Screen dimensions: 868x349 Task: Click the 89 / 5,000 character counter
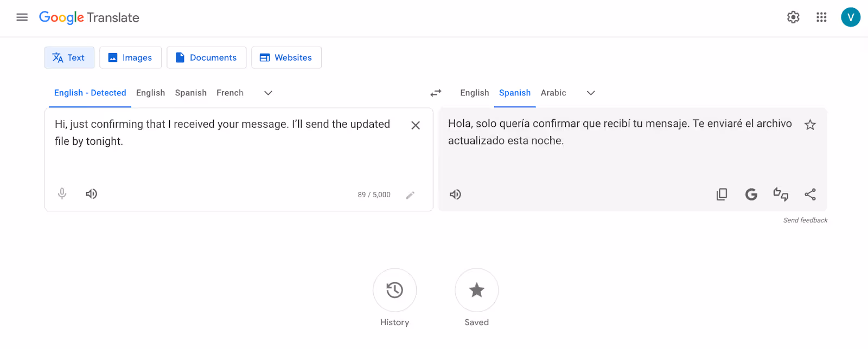click(x=374, y=195)
